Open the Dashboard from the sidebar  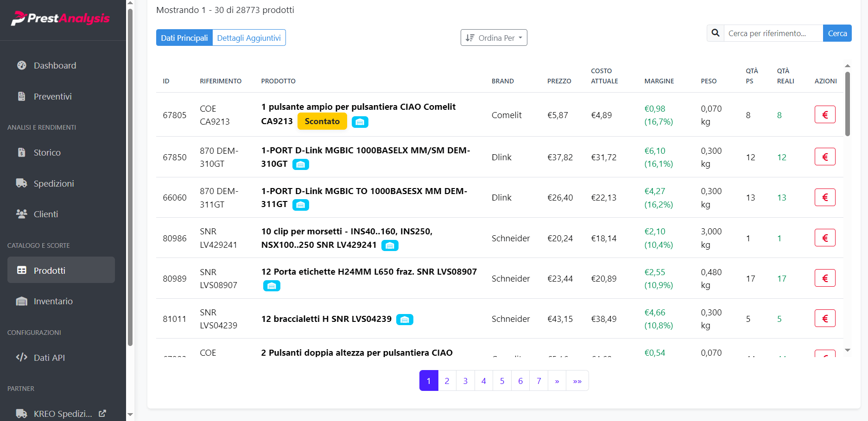point(55,65)
